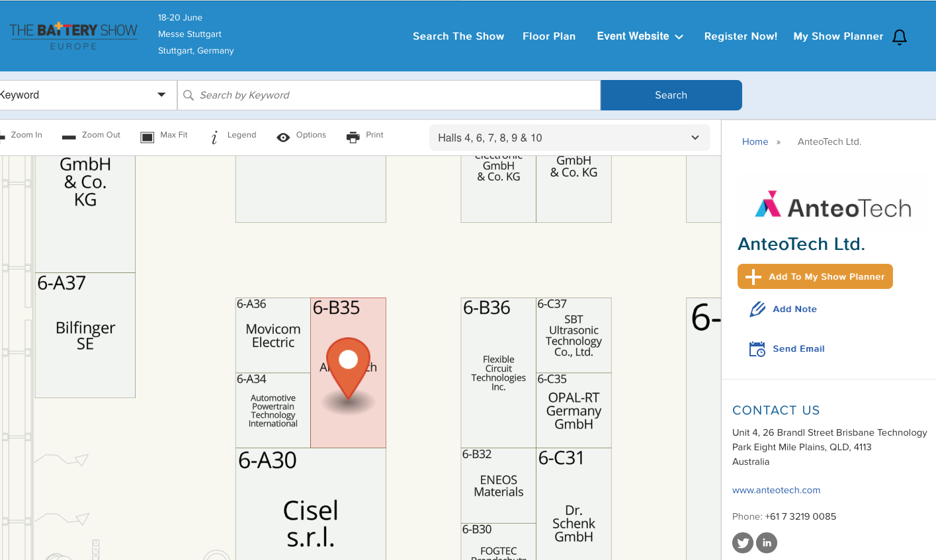Click the Send Email link
Image resolution: width=936 pixels, height=560 pixels.
coord(798,349)
